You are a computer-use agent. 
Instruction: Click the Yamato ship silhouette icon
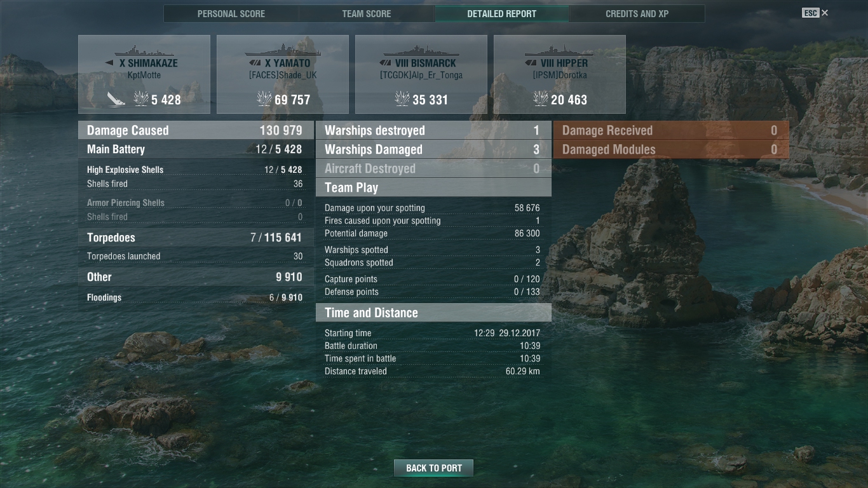283,51
